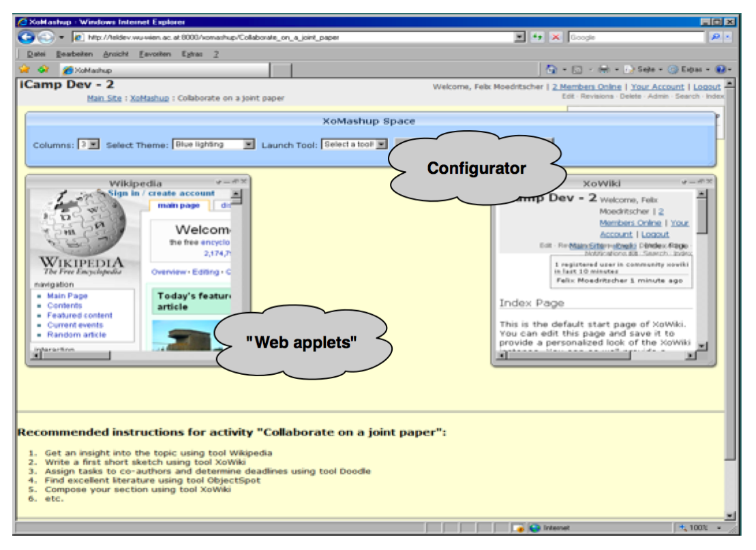This screenshot has width=756, height=550.
Task: Click the browser Forward arrow button
Action: (x=46, y=37)
